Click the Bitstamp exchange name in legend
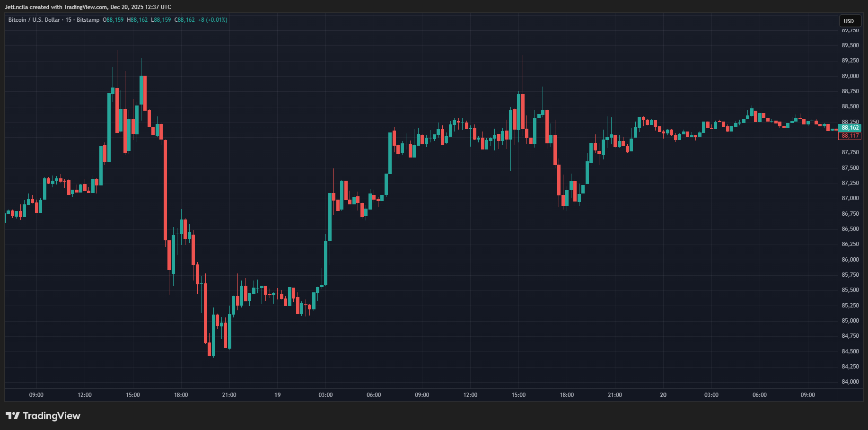Image resolution: width=868 pixels, height=430 pixels. 88,20
